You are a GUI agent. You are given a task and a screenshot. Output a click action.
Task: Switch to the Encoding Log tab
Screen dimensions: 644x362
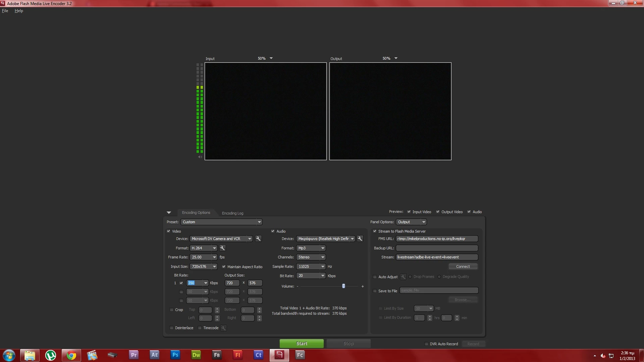click(x=232, y=213)
